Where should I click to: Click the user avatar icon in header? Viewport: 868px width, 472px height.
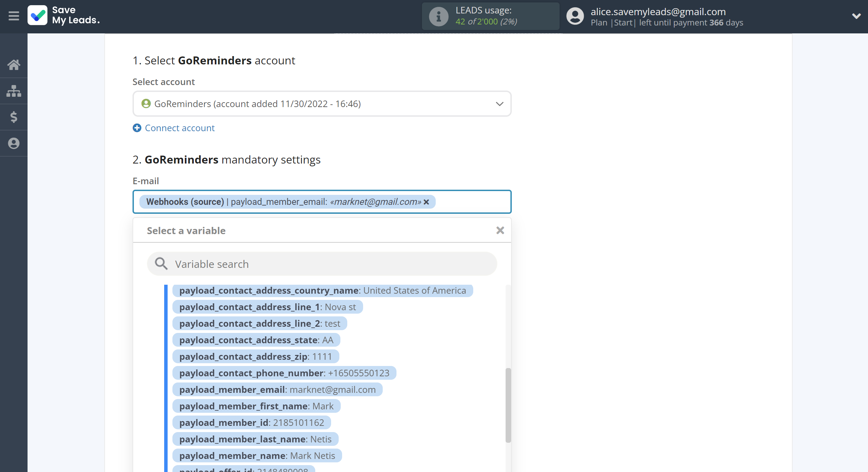575,16
